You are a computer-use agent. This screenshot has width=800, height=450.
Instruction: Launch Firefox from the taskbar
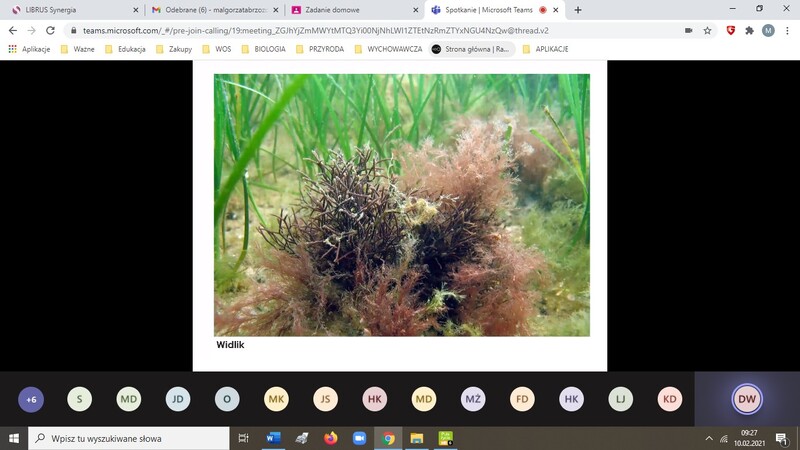point(331,438)
